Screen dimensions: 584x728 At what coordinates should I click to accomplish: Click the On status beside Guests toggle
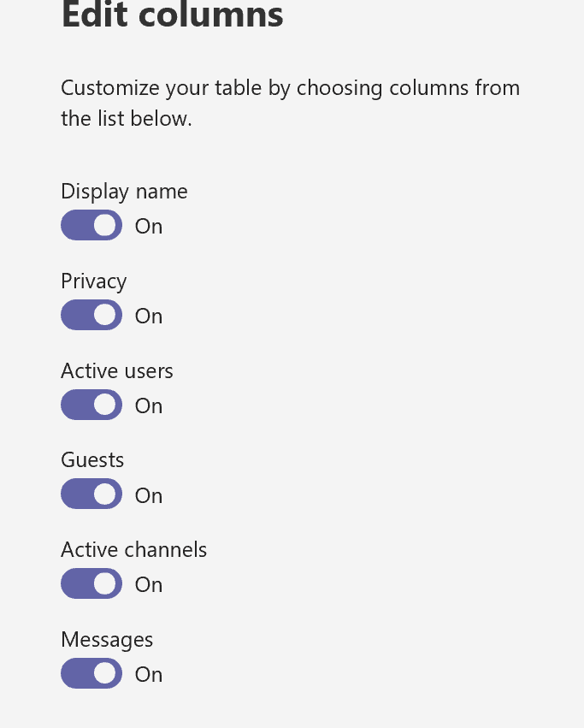[x=149, y=496]
